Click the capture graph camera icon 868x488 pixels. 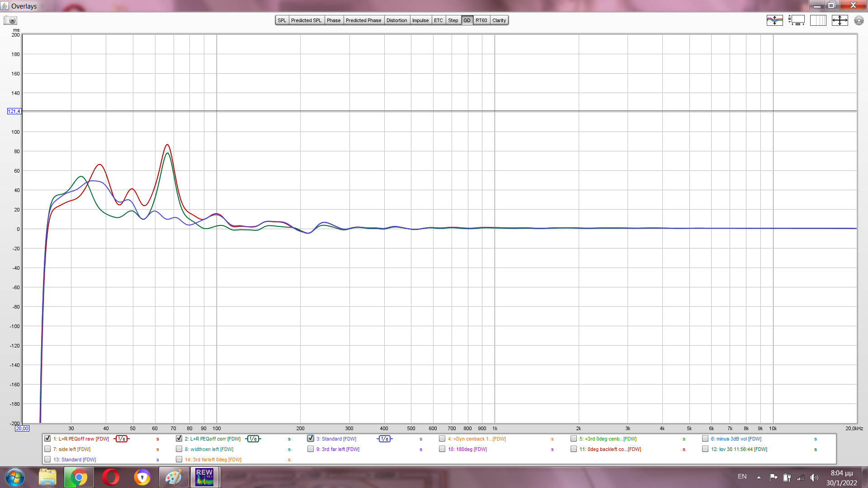point(10,20)
